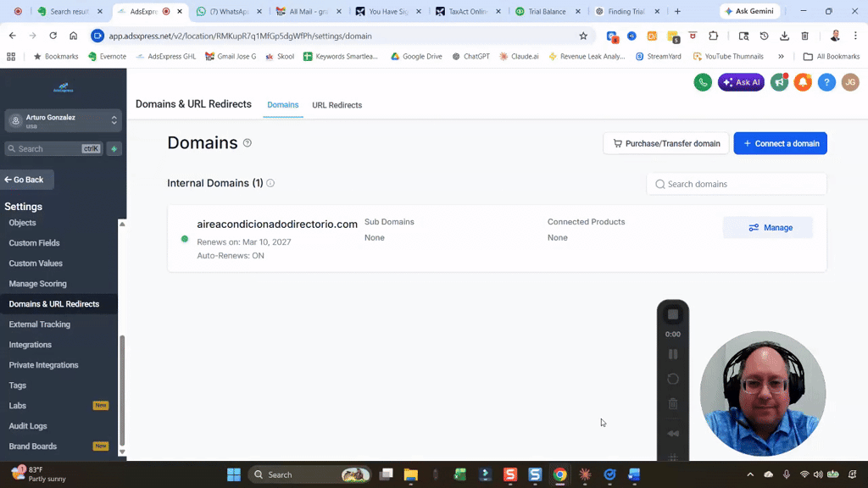868x488 pixels.
Task: Select Domains & URL Redirects in sidebar
Action: tap(53, 304)
